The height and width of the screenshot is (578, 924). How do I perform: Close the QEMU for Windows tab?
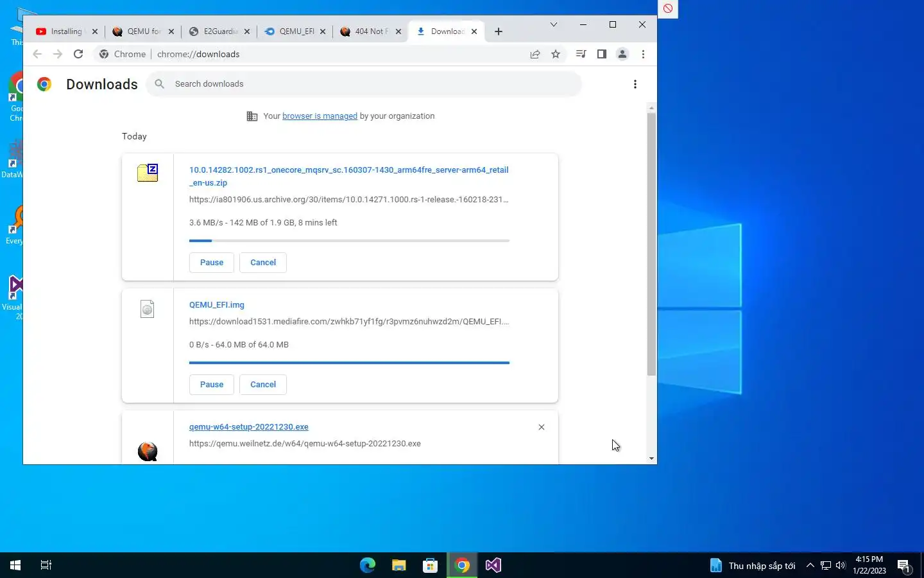pyautogui.click(x=171, y=31)
